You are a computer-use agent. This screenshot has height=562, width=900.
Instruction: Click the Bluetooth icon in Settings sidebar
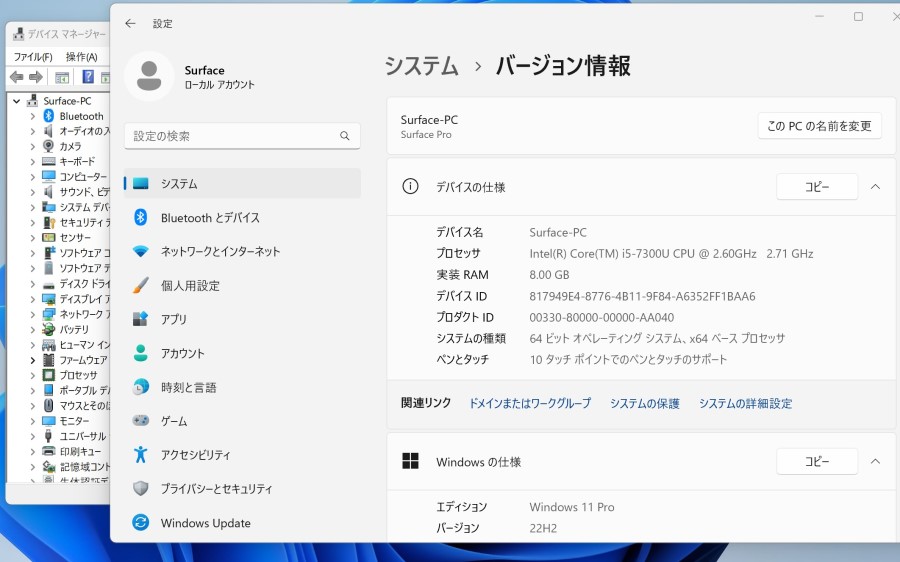(141, 218)
